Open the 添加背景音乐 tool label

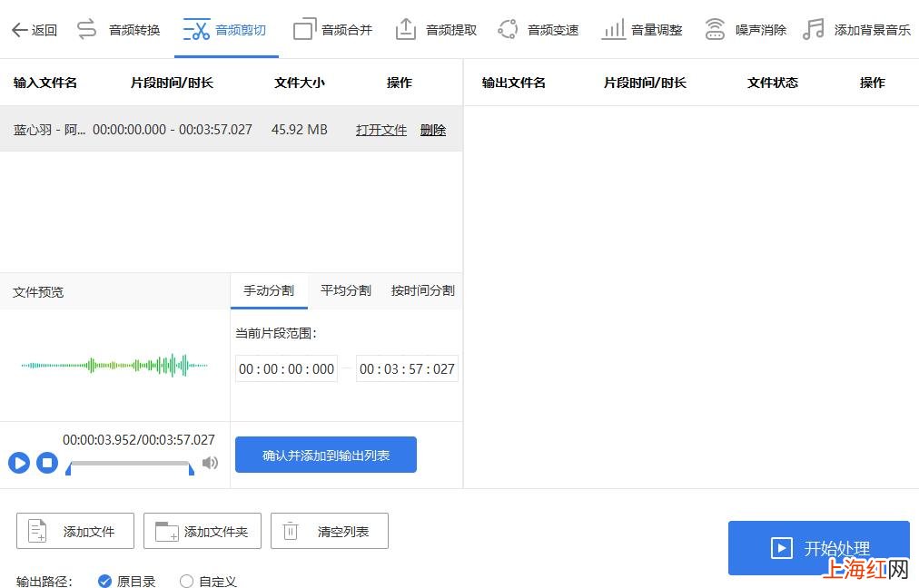872,30
